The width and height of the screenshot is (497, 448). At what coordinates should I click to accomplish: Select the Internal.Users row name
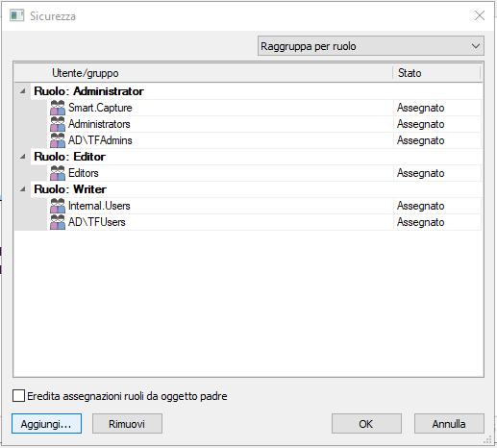coord(99,206)
